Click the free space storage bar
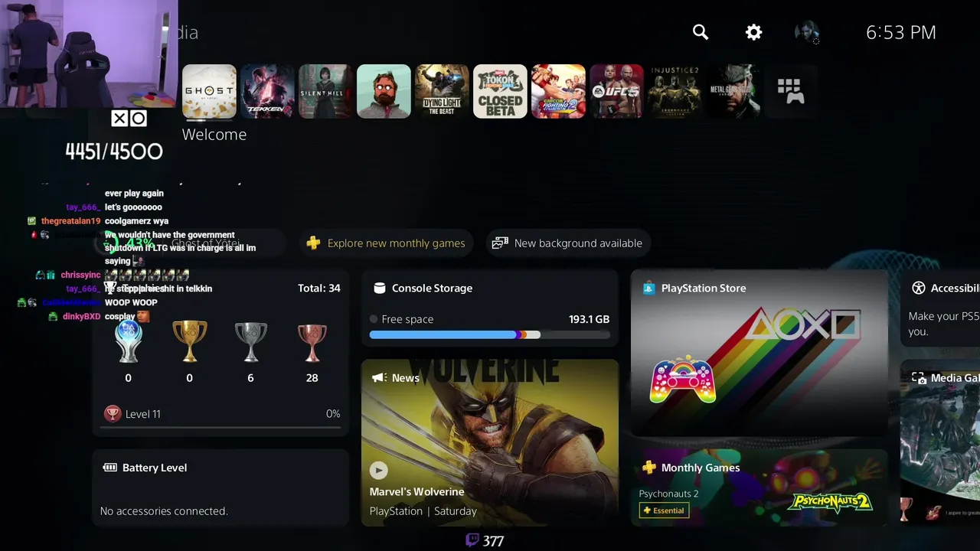The width and height of the screenshot is (980, 551). [x=490, y=334]
